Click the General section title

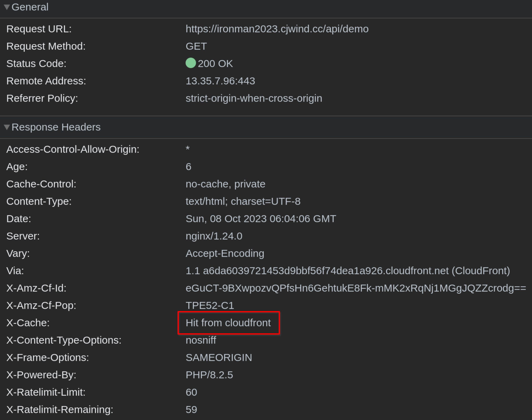(30, 7)
